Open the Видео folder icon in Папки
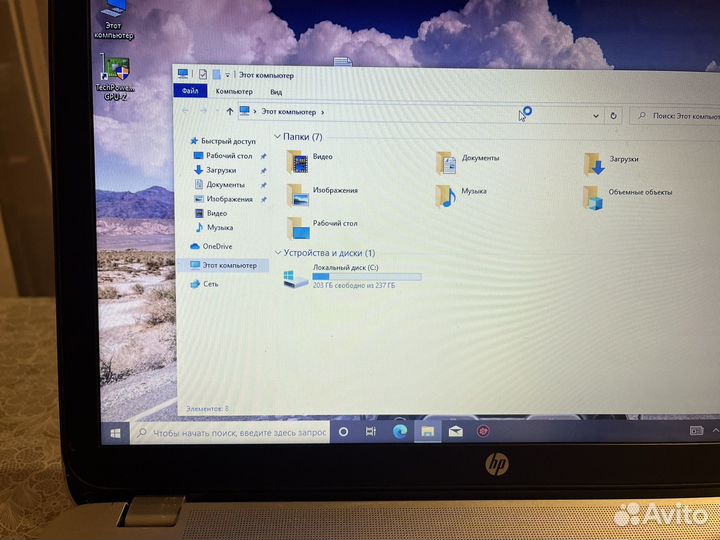Viewport: 720px width, 540px height. (x=297, y=162)
